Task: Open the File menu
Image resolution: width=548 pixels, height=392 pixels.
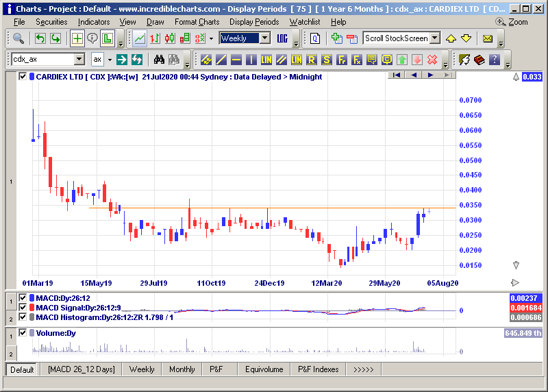Action: click(x=19, y=22)
